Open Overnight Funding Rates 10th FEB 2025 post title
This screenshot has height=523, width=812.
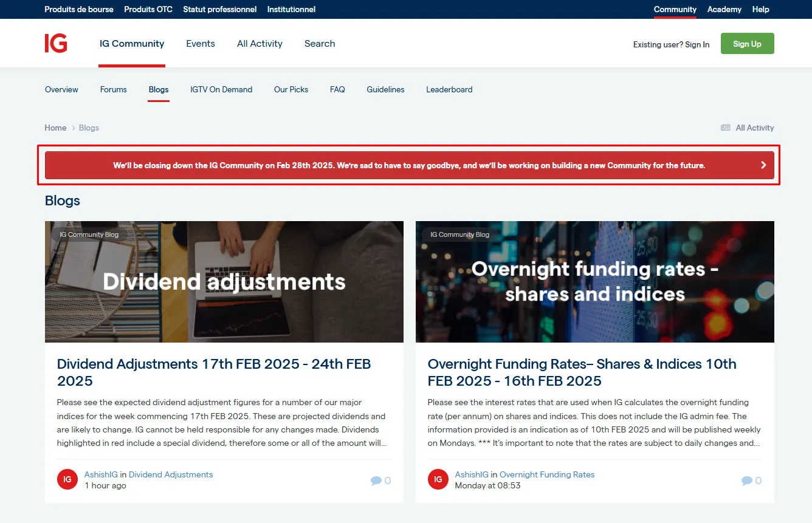(582, 372)
